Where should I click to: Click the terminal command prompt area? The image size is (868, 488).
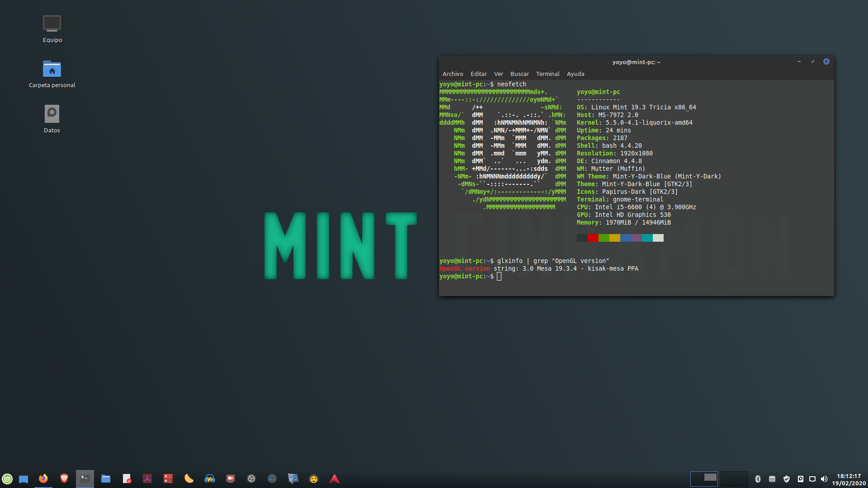(x=499, y=277)
